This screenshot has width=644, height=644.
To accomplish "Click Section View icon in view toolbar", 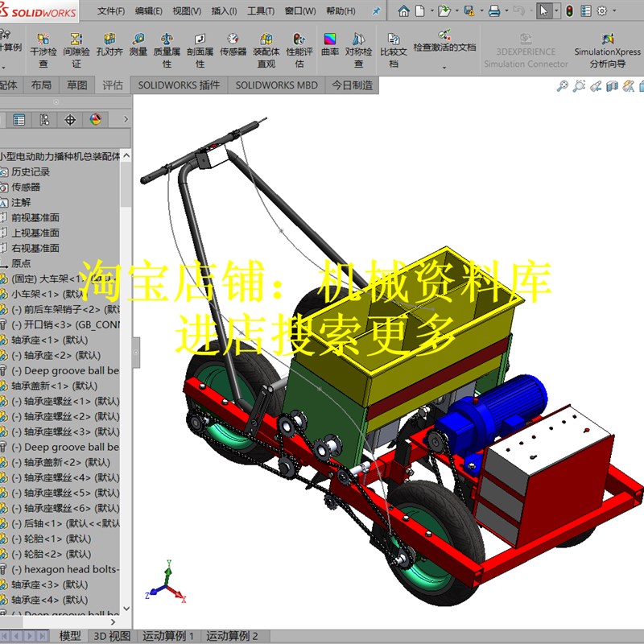I will tap(612, 86).
